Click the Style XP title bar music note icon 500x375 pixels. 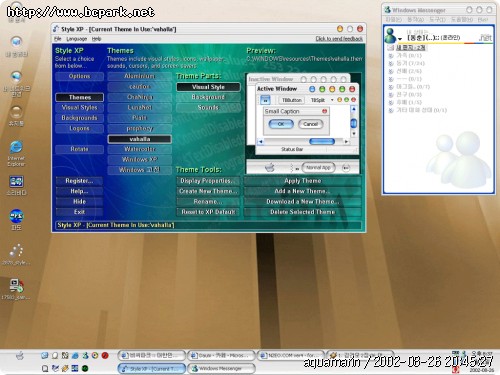[x=56, y=29]
